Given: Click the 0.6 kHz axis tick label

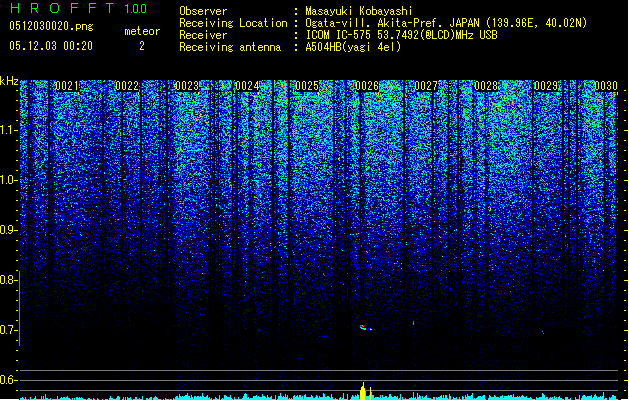Looking at the screenshot, I should click(8, 380).
